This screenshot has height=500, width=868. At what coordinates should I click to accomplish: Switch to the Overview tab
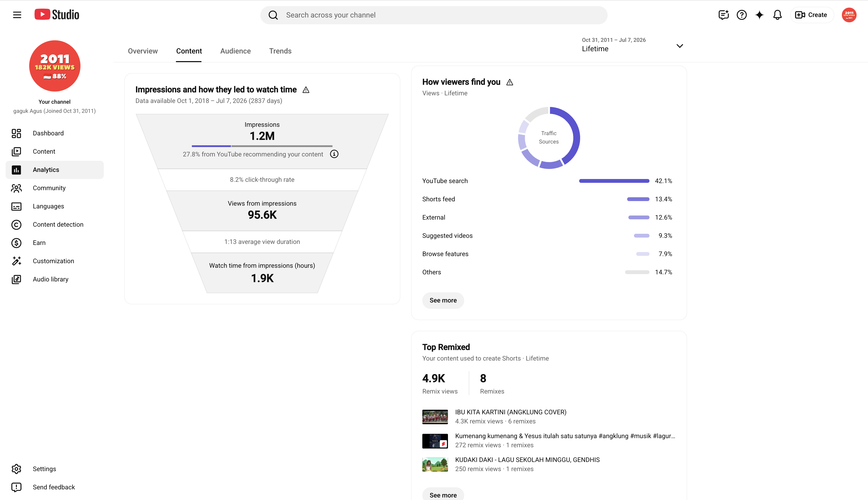pyautogui.click(x=143, y=51)
